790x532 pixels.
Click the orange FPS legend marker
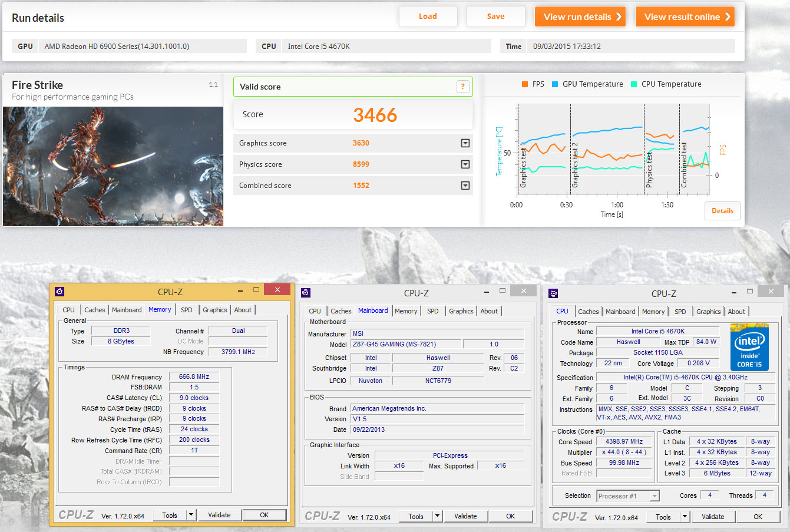(x=525, y=84)
